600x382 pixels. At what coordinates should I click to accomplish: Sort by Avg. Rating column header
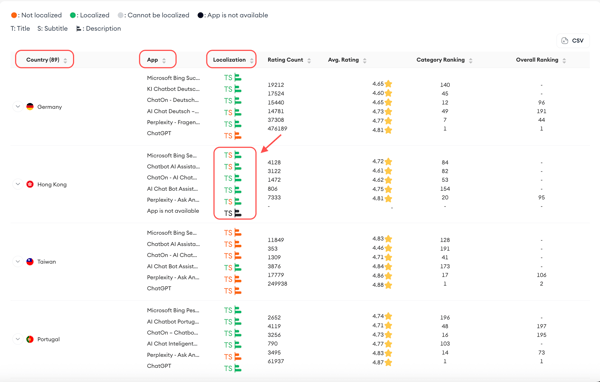point(347,60)
